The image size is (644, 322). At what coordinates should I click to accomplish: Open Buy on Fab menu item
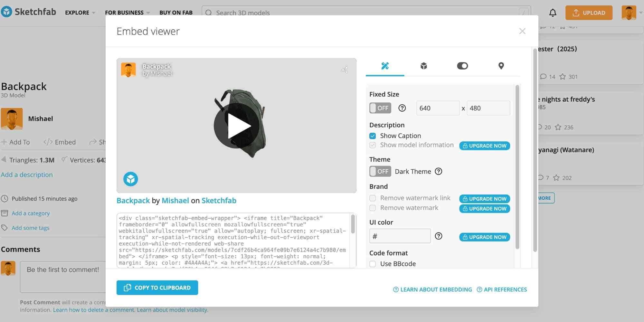(176, 13)
